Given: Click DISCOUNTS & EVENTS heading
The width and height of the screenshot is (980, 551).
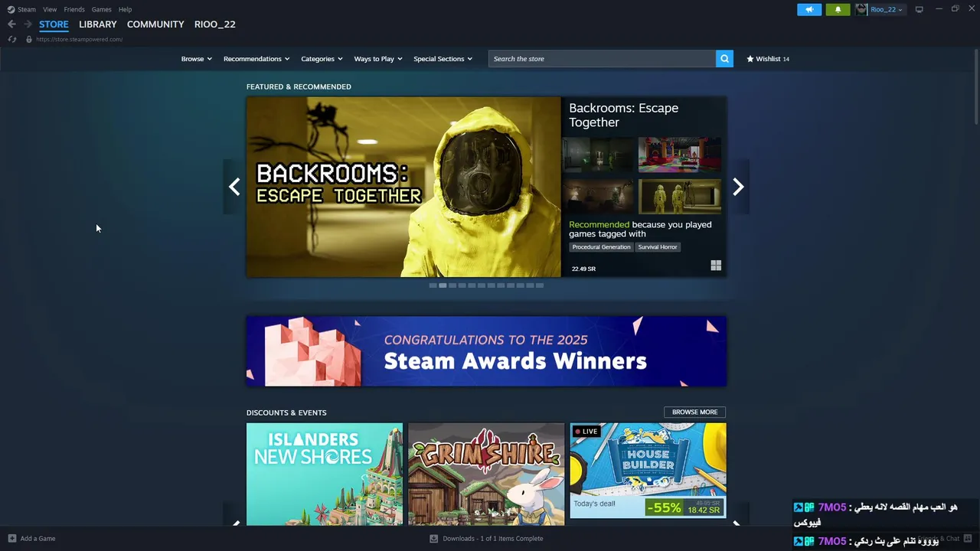Looking at the screenshot, I should pyautogui.click(x=286, y=412).
